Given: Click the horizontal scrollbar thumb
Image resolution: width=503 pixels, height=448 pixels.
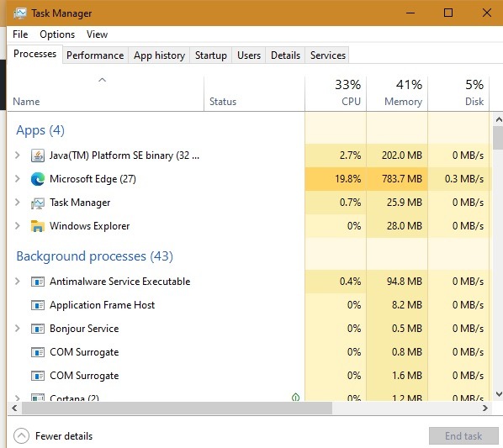Looking at the screenshot, I should tap(177, 408).
